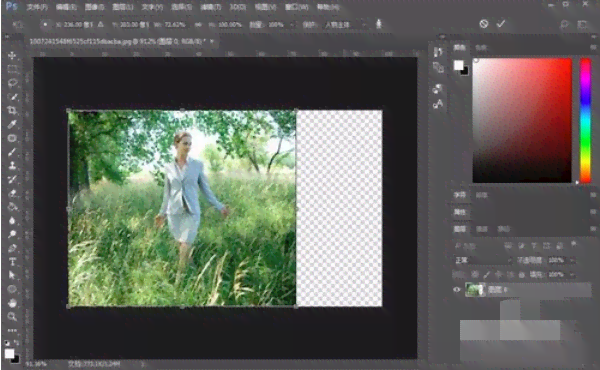Select the Hand tool
The height and width of the screenshot is (370, 600).
12,303
